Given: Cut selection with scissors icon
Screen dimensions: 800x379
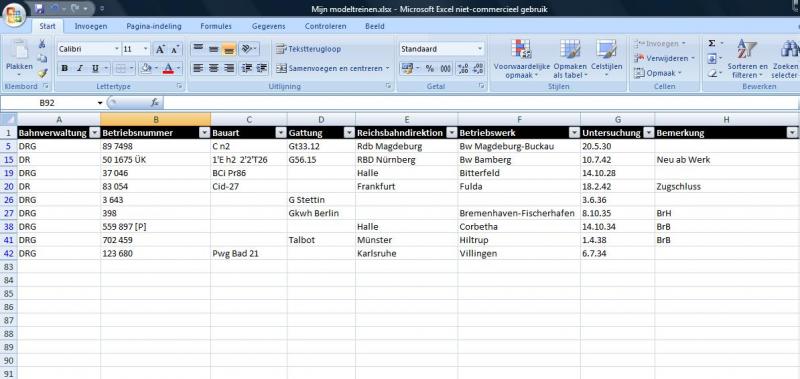Looking at the screenshot, I should [43, 44].
